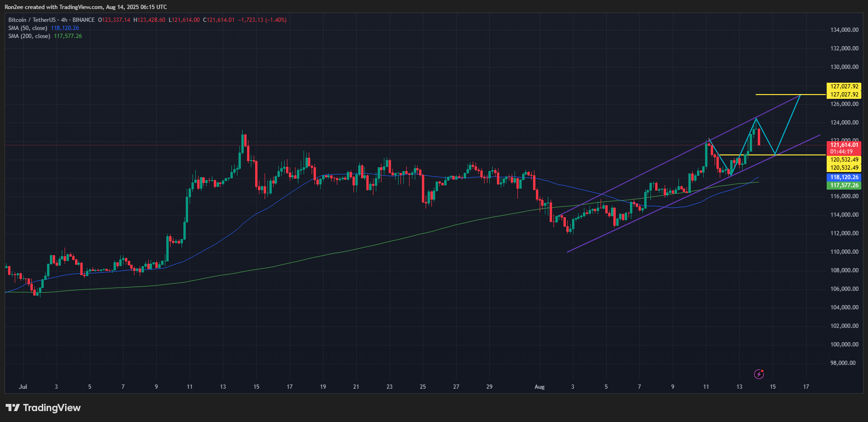This screenshot has height=422, width=868.
Task: Select the SMA (200, close) legend name
Action: click(x=29, y=36)
